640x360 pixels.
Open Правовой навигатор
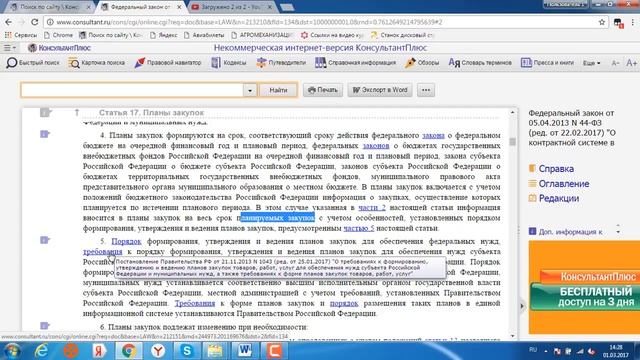(168, 63)
